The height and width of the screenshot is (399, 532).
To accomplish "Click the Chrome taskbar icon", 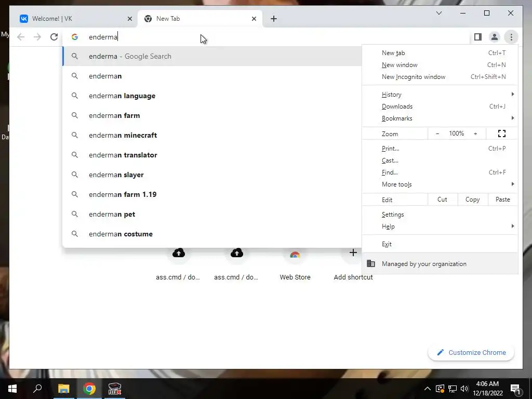I will click(x=89, y=389).
